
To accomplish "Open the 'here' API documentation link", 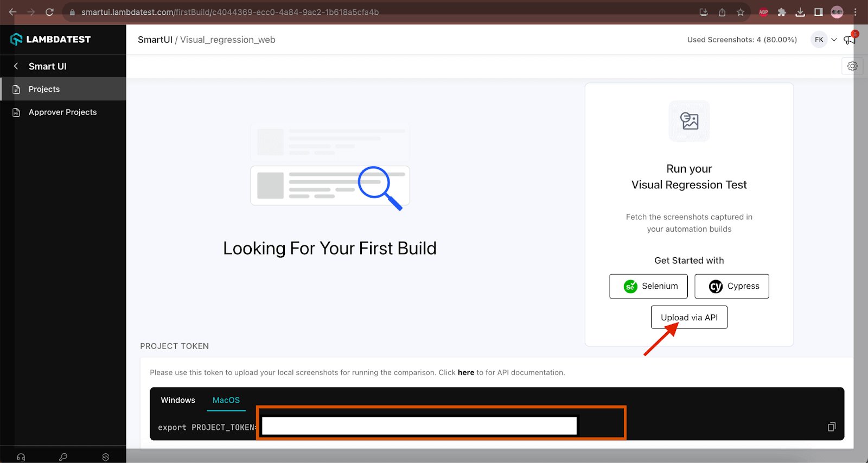I will [466, 372].
